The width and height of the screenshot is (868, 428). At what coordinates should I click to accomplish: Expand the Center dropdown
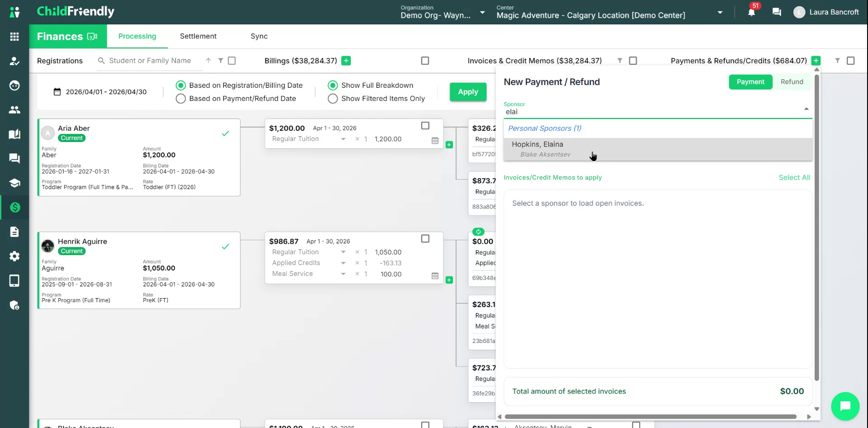[x=720, y=13]
